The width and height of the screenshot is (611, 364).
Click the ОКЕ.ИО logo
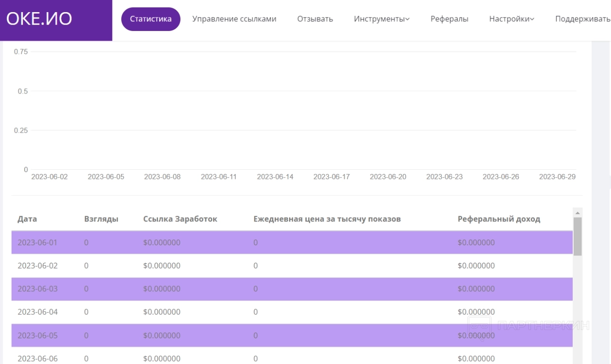click(39, 19)
